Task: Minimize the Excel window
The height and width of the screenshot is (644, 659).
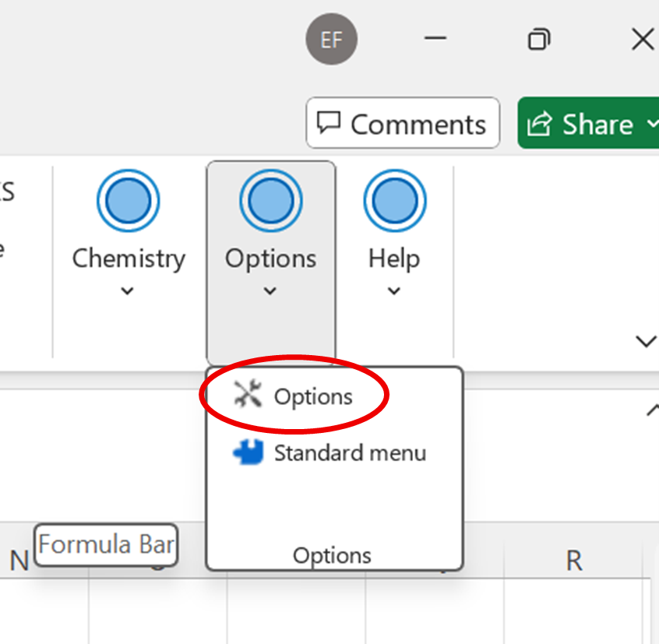Action: pos(436,39)
